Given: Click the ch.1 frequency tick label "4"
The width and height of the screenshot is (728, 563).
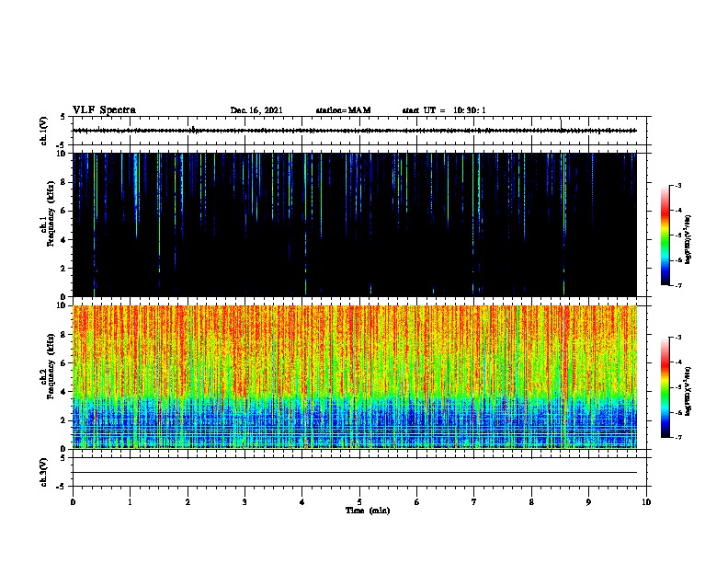Looking at the screenshot, I should [x=64, y=240].
